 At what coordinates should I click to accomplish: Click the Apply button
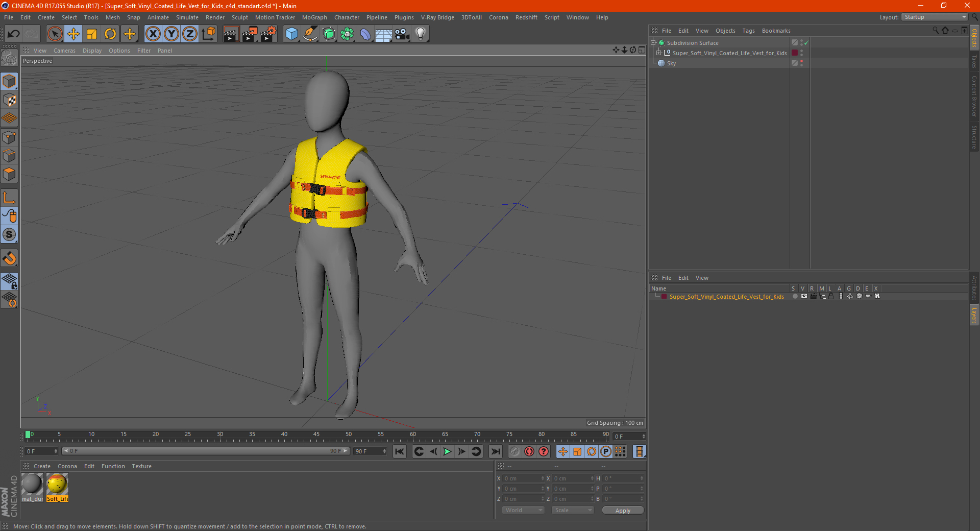coord(623,510)
